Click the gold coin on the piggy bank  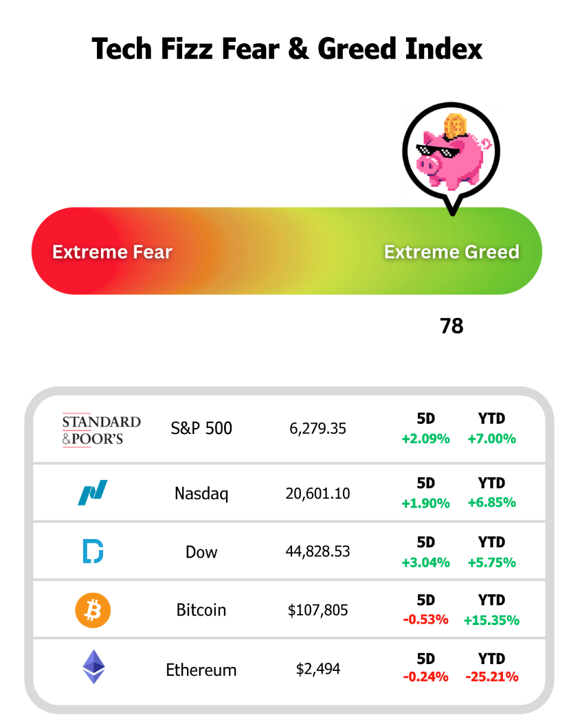[455, 126]
